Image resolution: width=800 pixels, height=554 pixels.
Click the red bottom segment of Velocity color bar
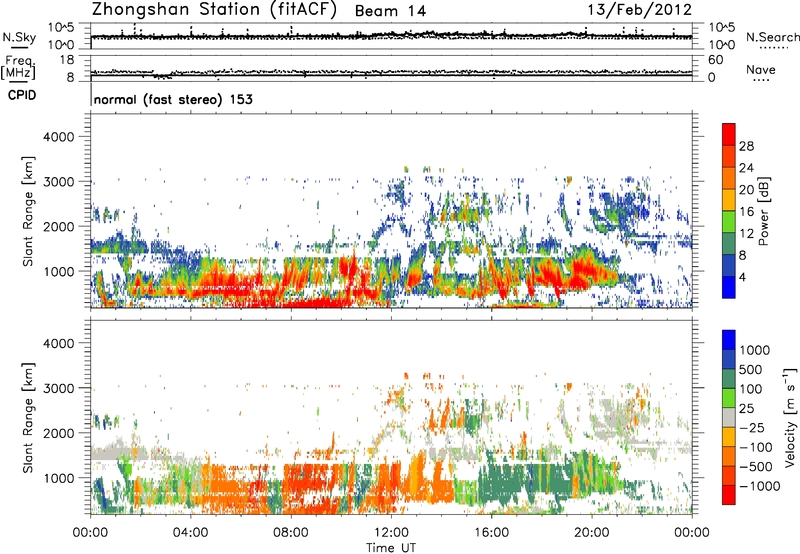tap(729, 495)
